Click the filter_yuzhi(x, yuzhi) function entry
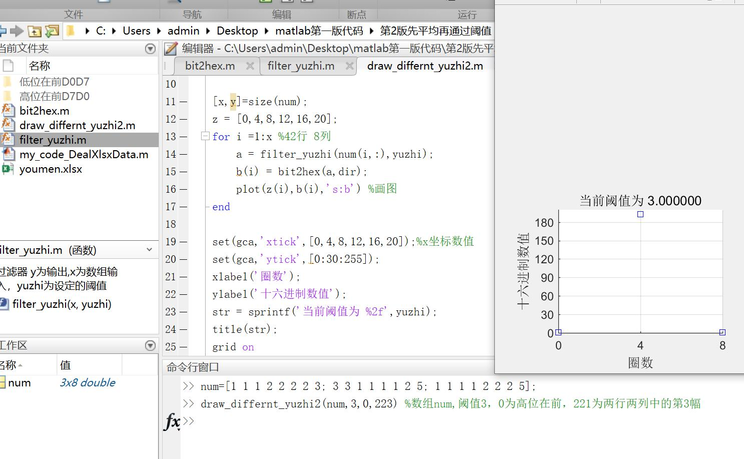The width and height of the screenshot is (744, 459). (x=62, y=304)
